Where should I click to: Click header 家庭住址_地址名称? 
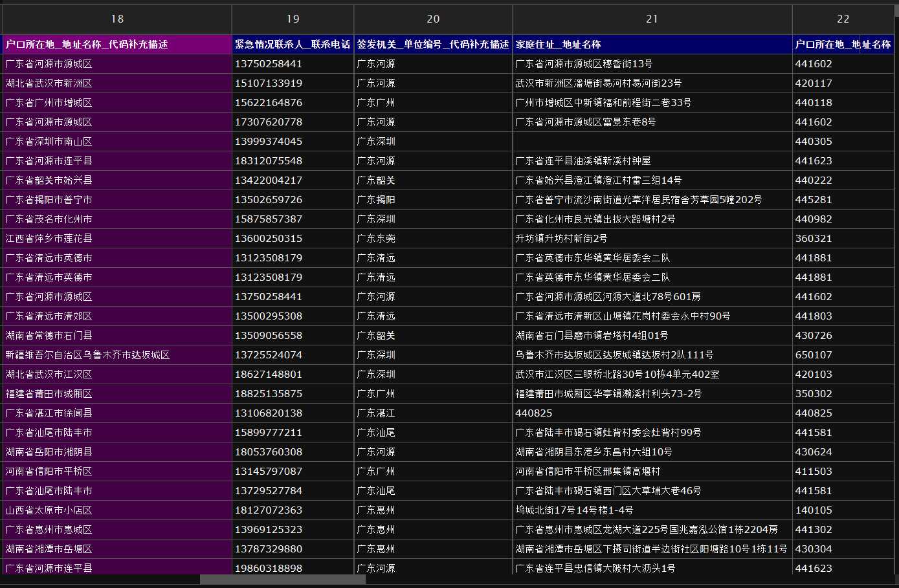(x=652, y=45)
